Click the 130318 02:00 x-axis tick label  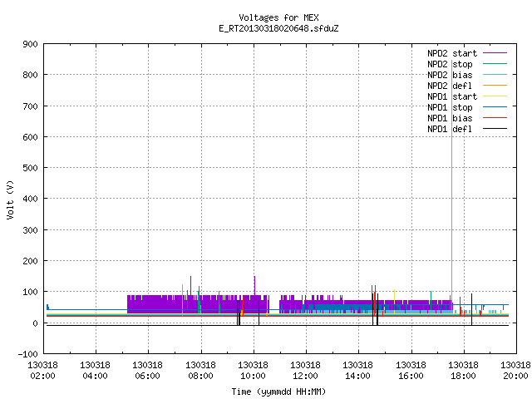click(x=42, y=371)
